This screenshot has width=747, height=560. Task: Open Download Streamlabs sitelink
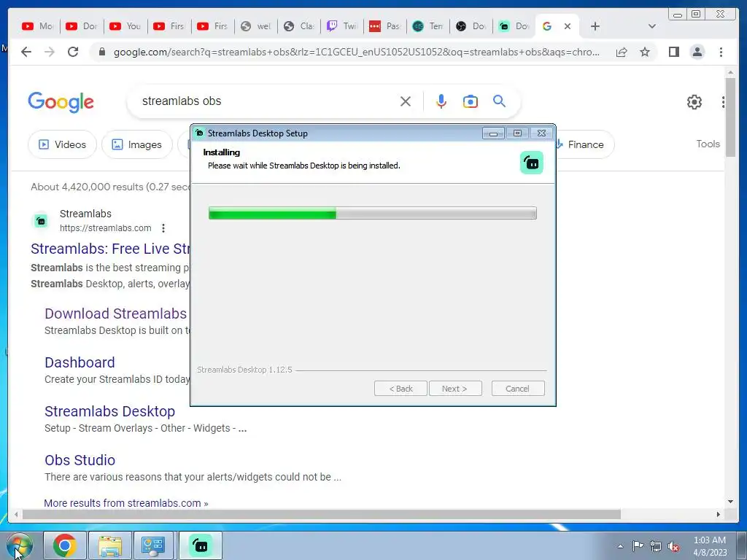(x=116, y=314)
